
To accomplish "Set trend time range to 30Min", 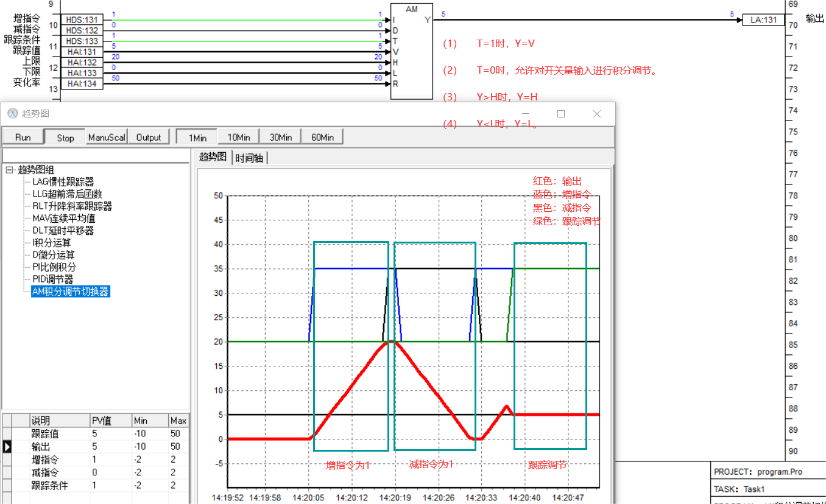I will point(281,137).
